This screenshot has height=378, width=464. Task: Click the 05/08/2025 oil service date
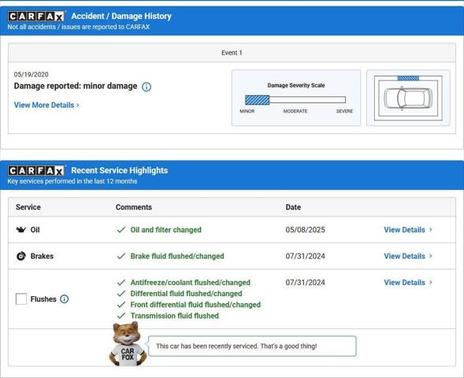(x=305, y=230)
